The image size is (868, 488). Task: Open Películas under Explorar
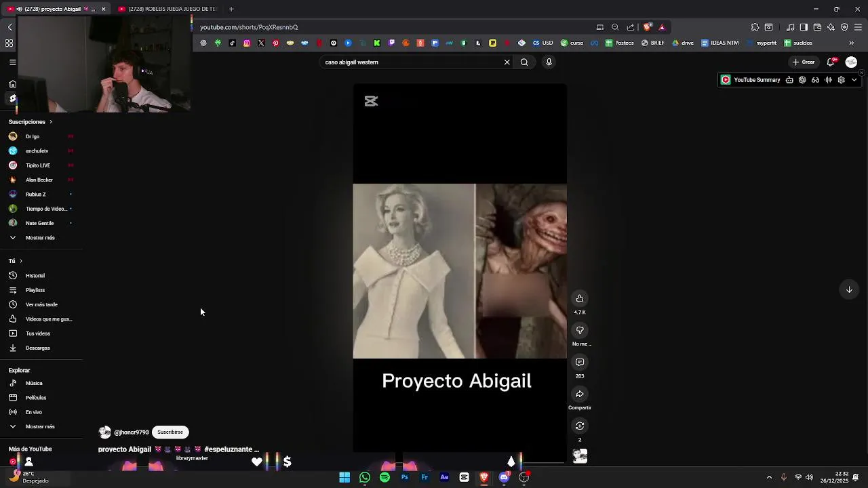point(36,398)
